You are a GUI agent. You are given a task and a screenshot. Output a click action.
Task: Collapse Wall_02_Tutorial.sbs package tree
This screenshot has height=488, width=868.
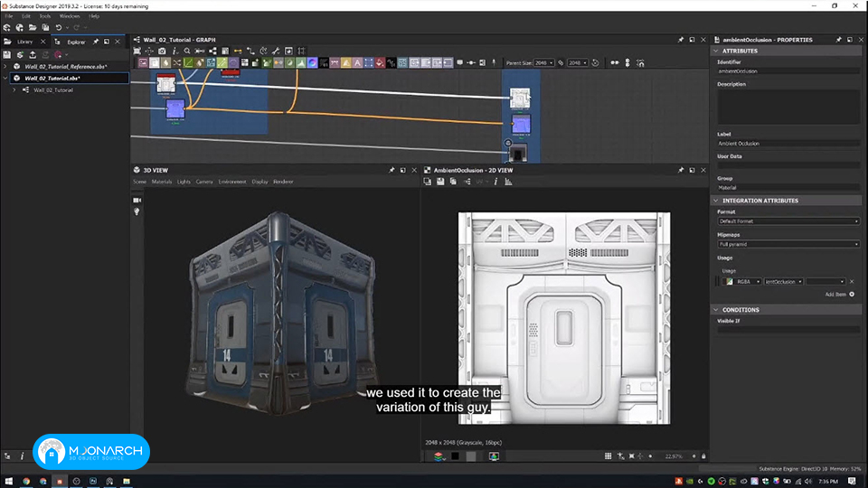coord(5,78)
